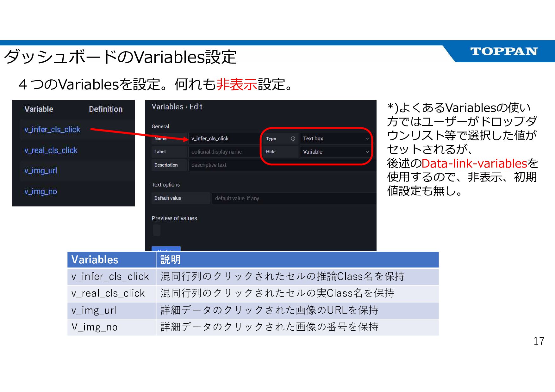Expand the Type dropdown chevron
The height and width of the screenshot is (392, 555).
[x=367, y=138]
